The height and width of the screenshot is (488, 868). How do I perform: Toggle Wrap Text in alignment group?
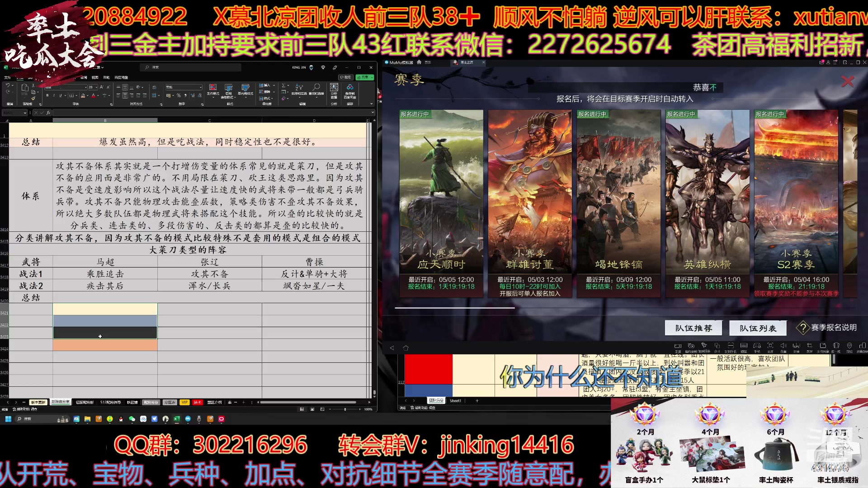coord(154,87)
